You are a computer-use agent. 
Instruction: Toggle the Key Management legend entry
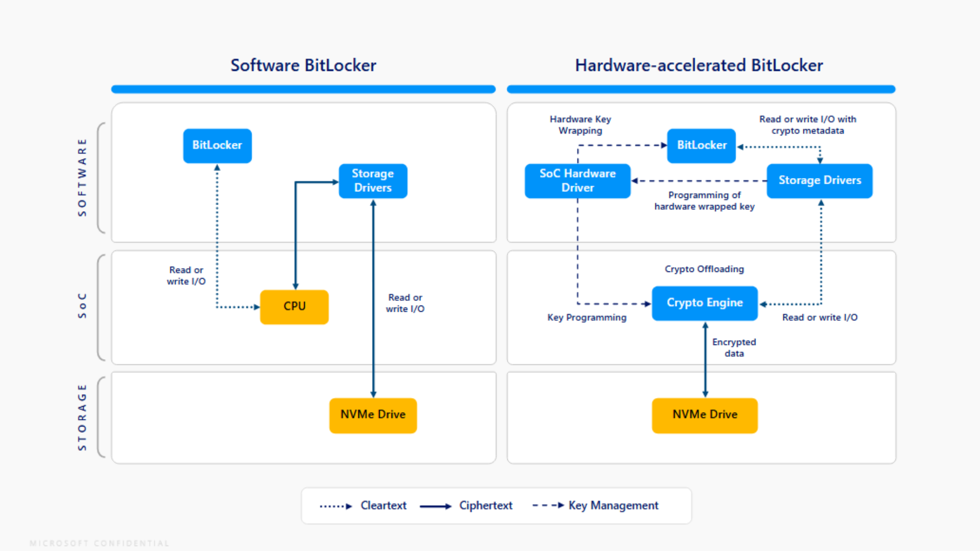(x=613, y=506)
